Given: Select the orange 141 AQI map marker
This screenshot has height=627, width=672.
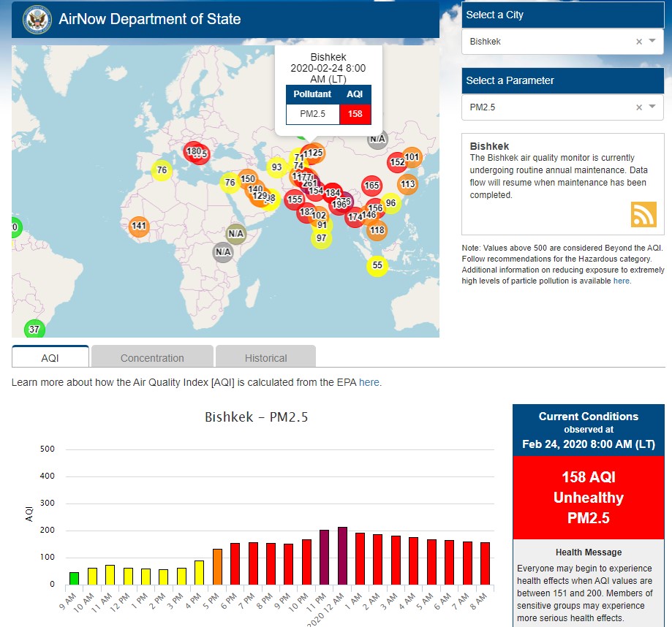Looking at the screenshot, I should coord(139,227).
